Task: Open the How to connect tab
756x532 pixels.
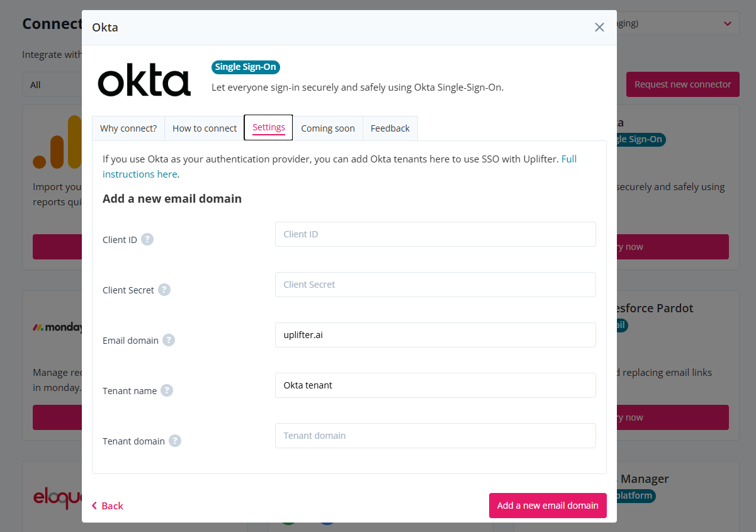Action: (203, 128)
